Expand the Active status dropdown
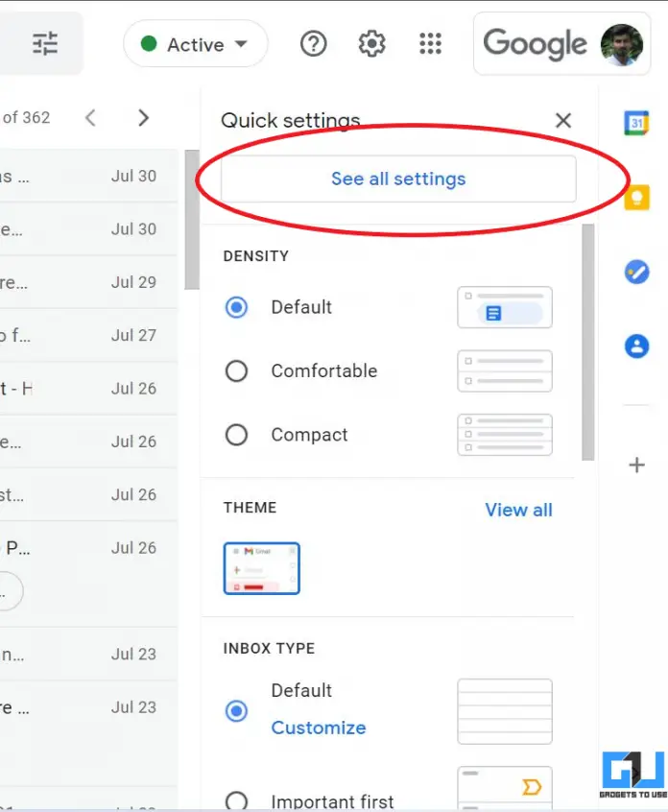The width and height of the screenshot is (668, 812). click(x=196, y=44)
